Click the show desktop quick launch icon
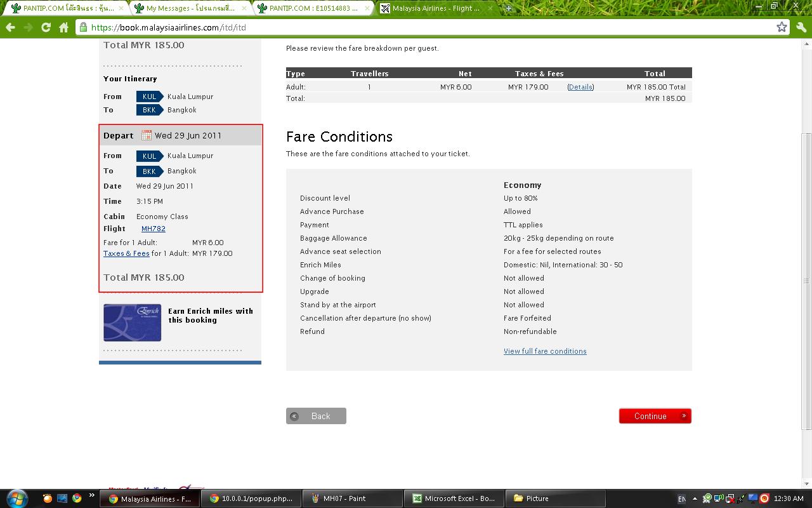The height and width of the screenshot is (508, 812). [x=62, y=498]
